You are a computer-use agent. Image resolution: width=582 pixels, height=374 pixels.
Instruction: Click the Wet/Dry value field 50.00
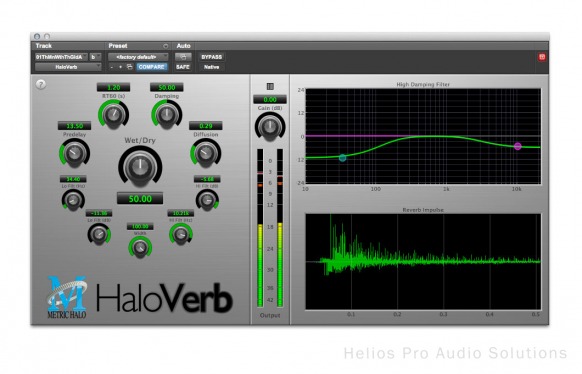coord(140,199)
